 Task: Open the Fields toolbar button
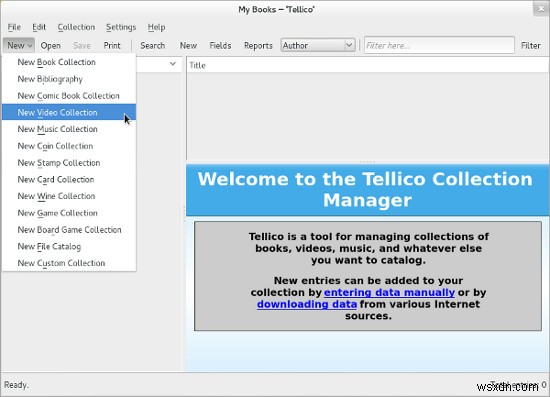(x=220, y=46)
